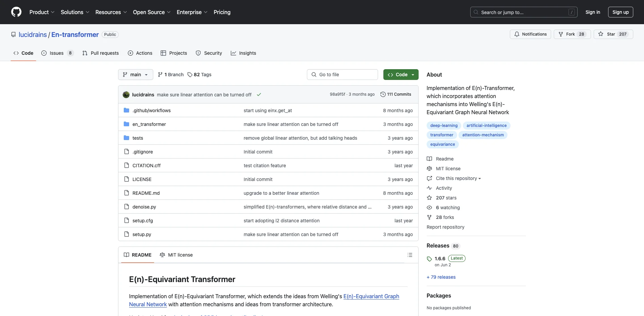Click the deep-learning topic tag

(x=444, y=126)
